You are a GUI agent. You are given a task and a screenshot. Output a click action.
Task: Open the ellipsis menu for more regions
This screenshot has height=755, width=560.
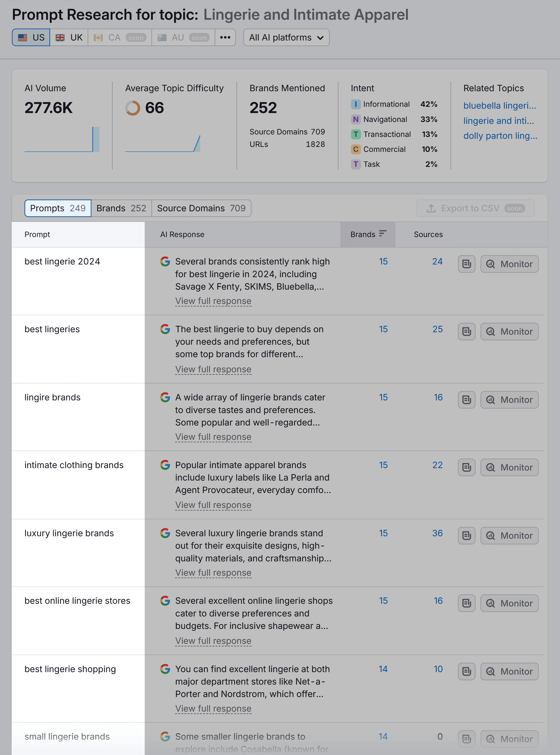225,37
